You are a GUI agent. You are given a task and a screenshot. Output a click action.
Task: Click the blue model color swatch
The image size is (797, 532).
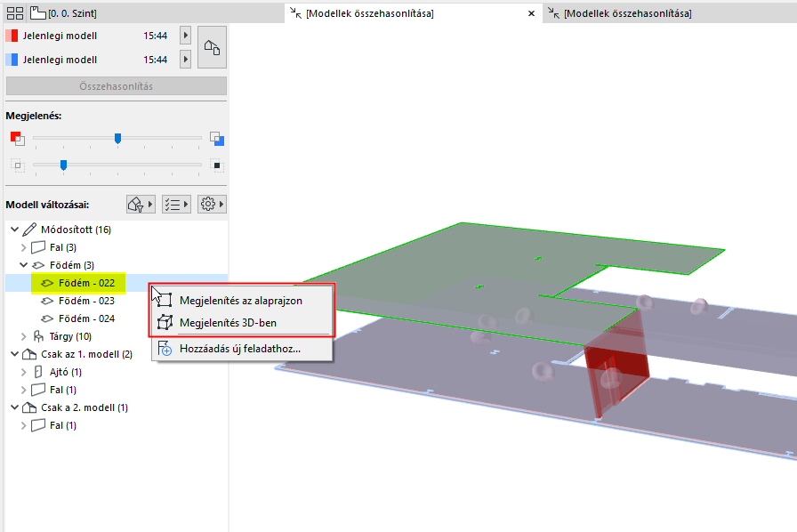click(x=12, y=60)
